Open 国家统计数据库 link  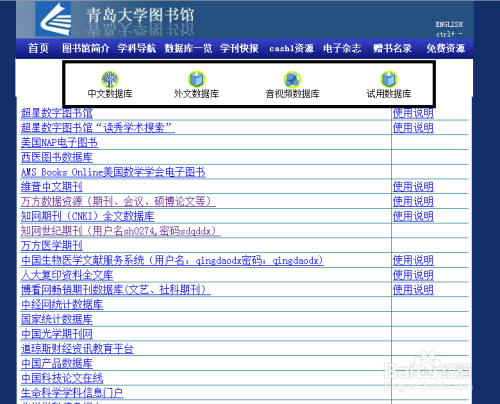pyautogui.click(x=57, y=319)
